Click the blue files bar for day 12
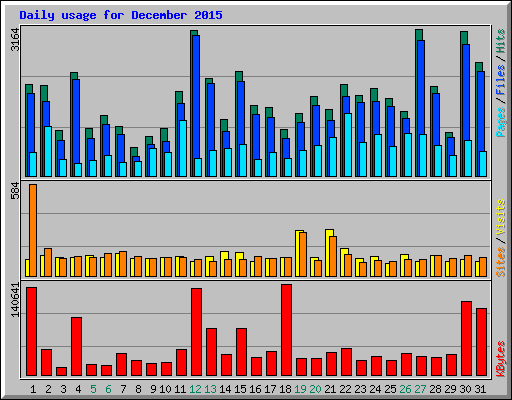 196,97
